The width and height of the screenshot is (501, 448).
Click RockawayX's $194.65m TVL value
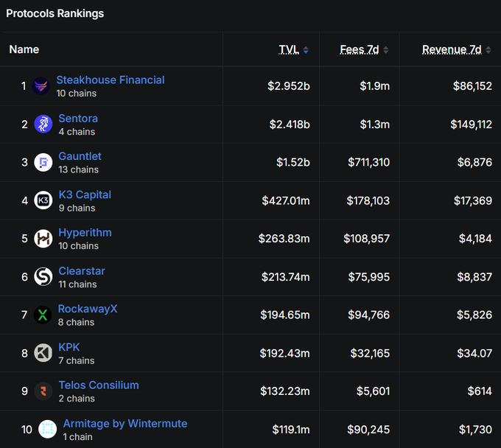click(x=285, y=315)
